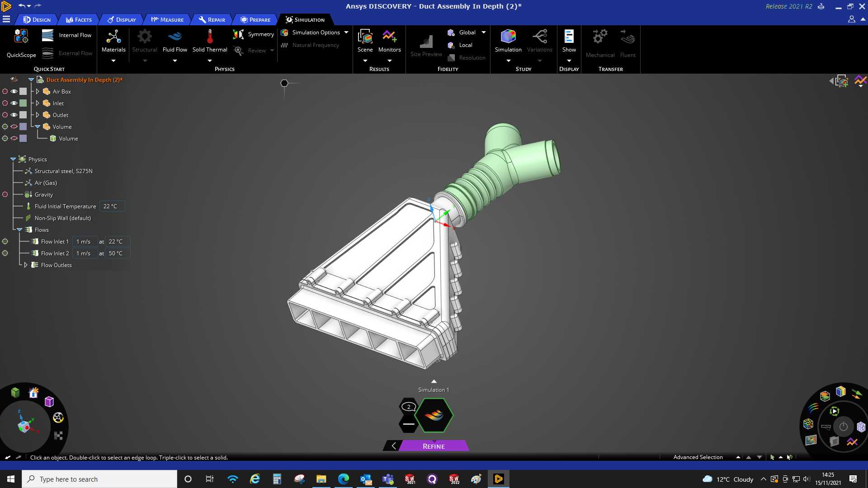Collapse the Volume component node
The image size is (868, 488).
click(38, 127)
